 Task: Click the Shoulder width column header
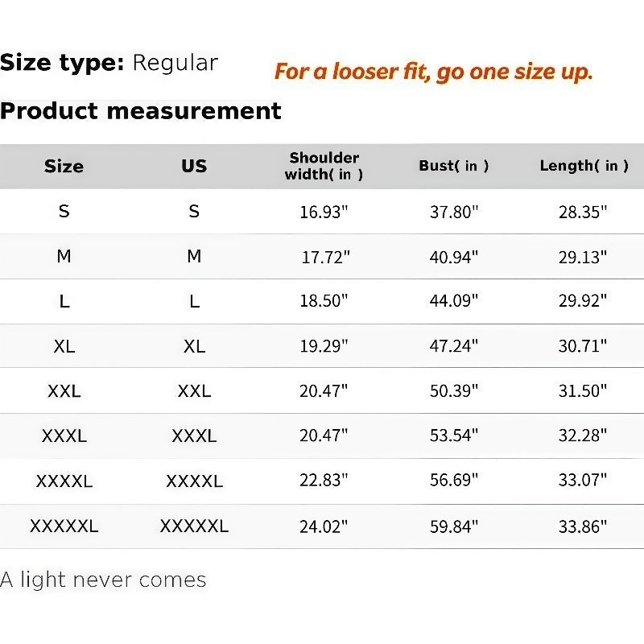point(324,166)
